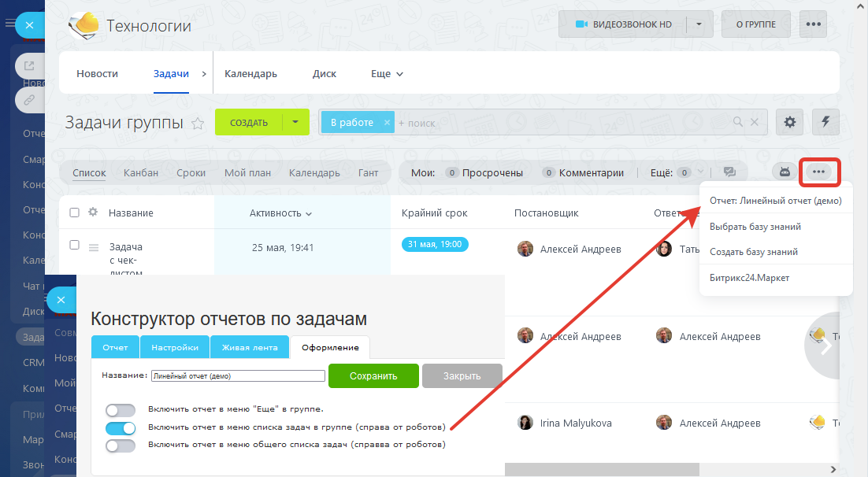Viewport: 868px width, 477px height.
Task: Click the settings gear next to search
Action: [x=790, y=122]
